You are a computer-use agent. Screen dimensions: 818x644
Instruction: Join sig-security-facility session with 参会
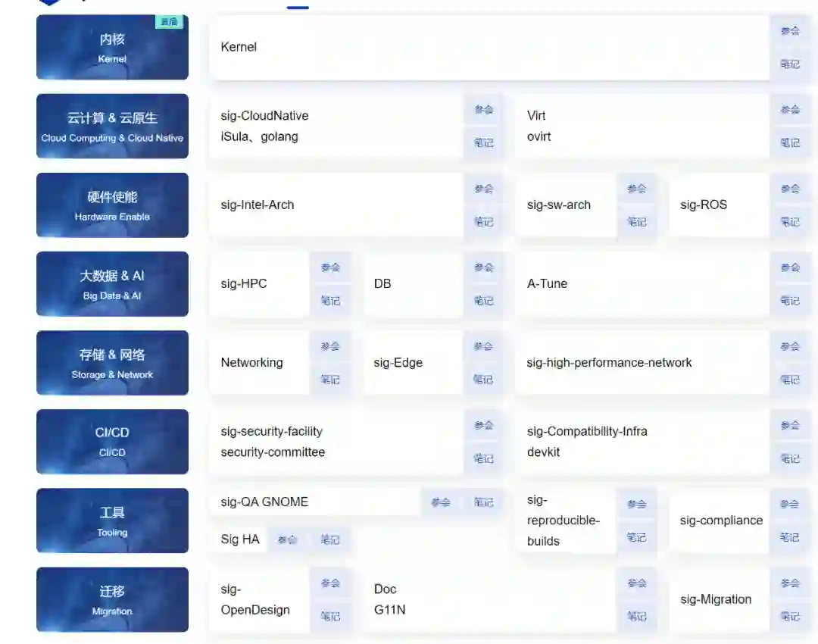pos(483,425)
